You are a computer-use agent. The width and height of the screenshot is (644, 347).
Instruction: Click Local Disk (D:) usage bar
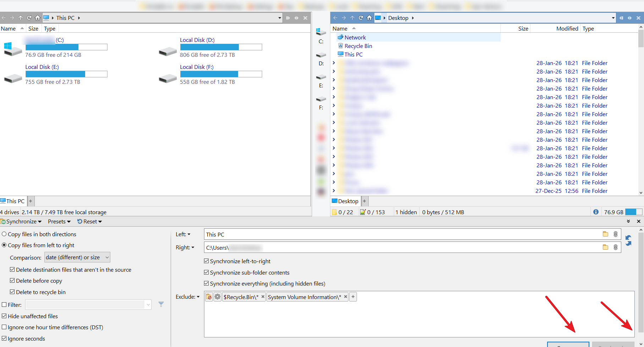[x=221, y=47]
